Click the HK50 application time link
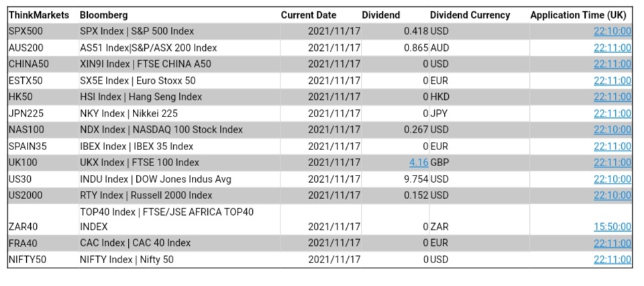This screenshot has width=644, height=286. pos(612,97)
